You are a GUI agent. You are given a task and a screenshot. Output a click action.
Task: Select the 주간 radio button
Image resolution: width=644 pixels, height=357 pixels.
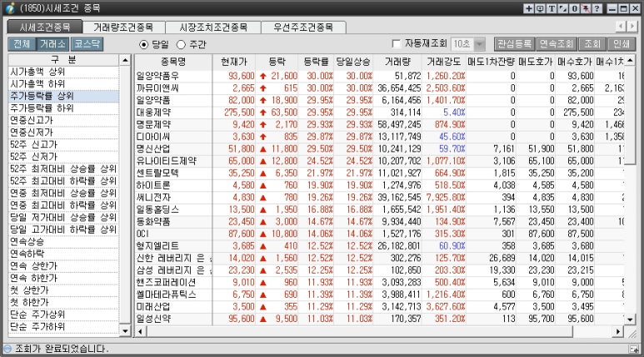click(x=181, y=44)
